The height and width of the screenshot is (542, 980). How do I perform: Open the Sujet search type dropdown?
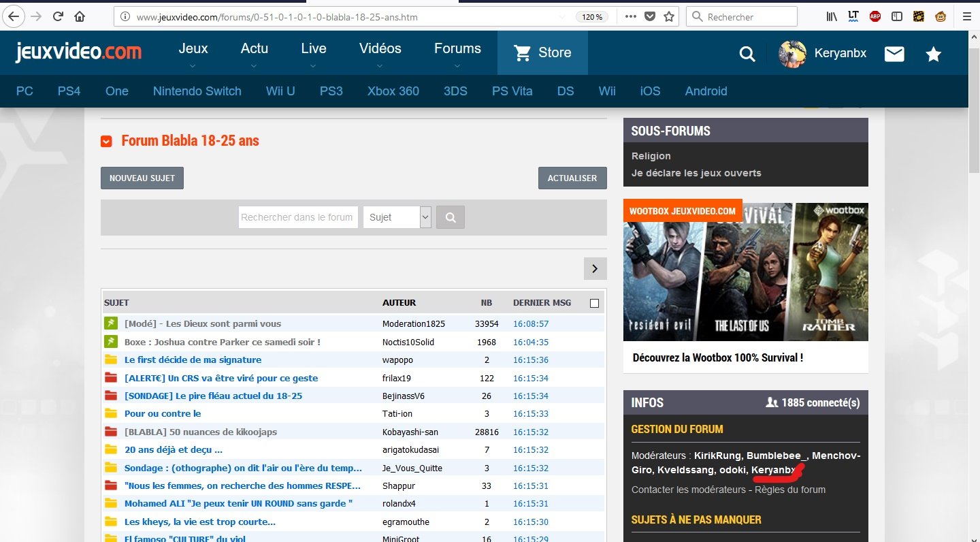coord(397,217)
